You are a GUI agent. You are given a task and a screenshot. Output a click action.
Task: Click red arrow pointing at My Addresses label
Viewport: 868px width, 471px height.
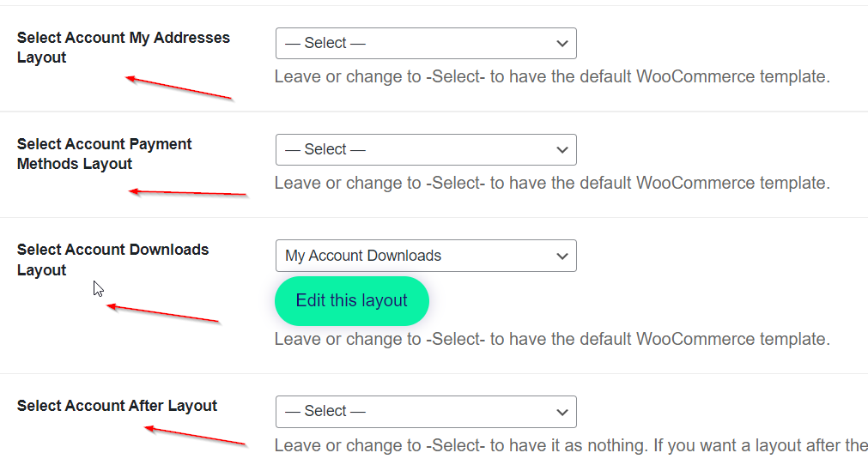(179, 88)
